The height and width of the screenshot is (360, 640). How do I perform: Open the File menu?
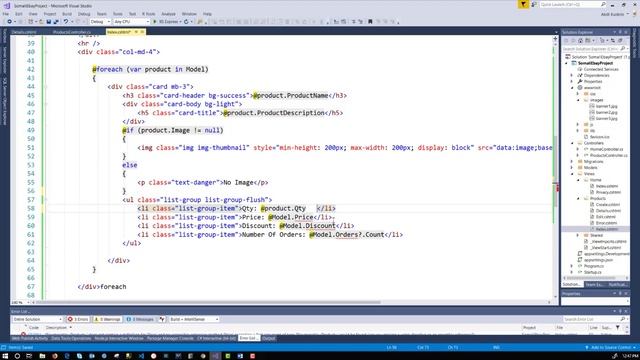click(x=6, y=14)
